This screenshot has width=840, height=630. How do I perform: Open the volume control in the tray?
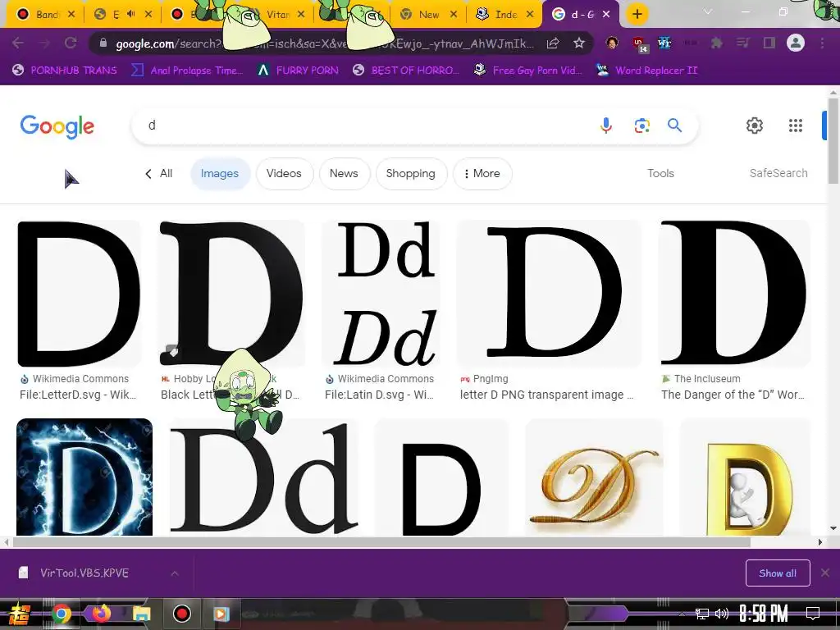click(x=722, y=614)
